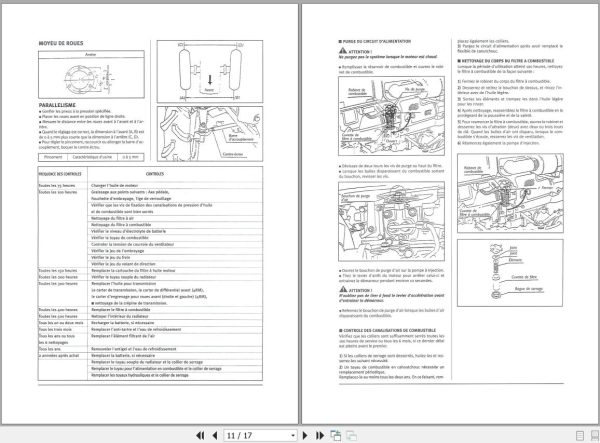The image size is (600, 443).
Task: Click the table row 'Nettoyage du filtre à air'
Action: [175, 218]
